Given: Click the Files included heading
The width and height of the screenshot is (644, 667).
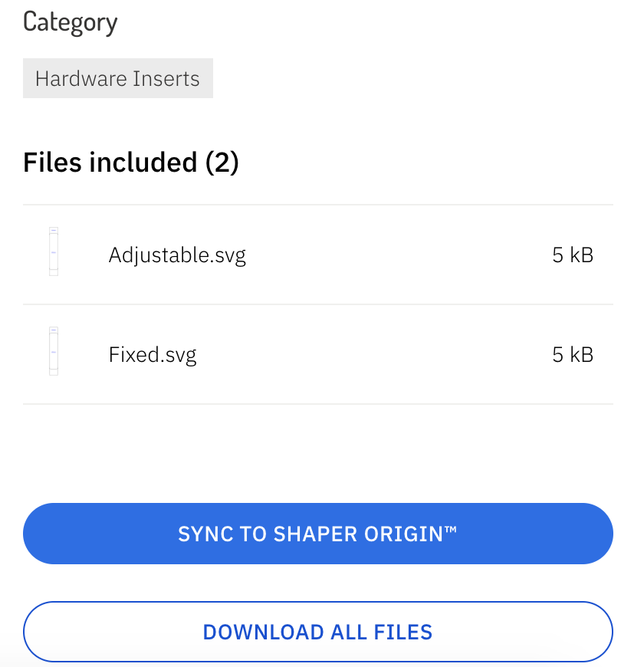Looking at the screenshot, I should point(130,163).
